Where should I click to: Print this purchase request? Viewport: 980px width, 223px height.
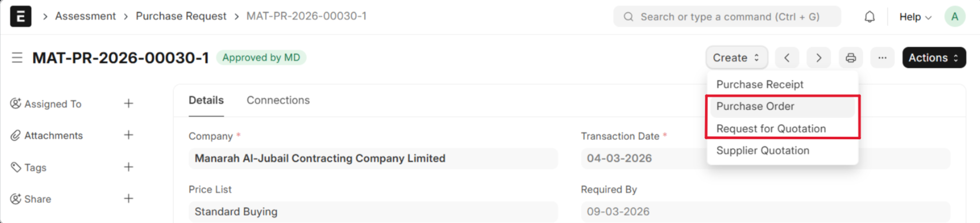(850, 58)
